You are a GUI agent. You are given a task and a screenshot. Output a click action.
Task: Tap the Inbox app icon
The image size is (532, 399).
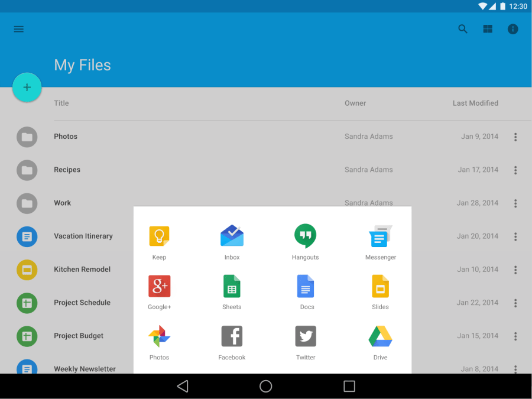coord(232,236)
